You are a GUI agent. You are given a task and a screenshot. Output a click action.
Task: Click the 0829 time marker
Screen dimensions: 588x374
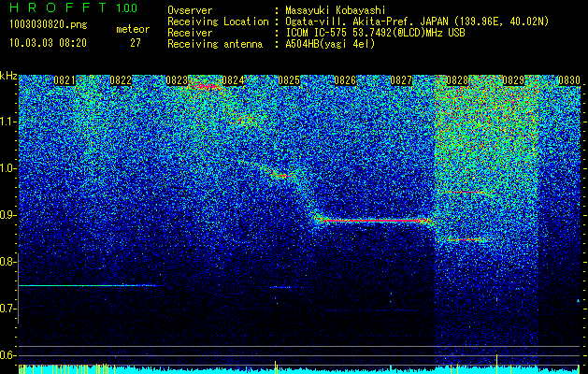click(513, 80)
